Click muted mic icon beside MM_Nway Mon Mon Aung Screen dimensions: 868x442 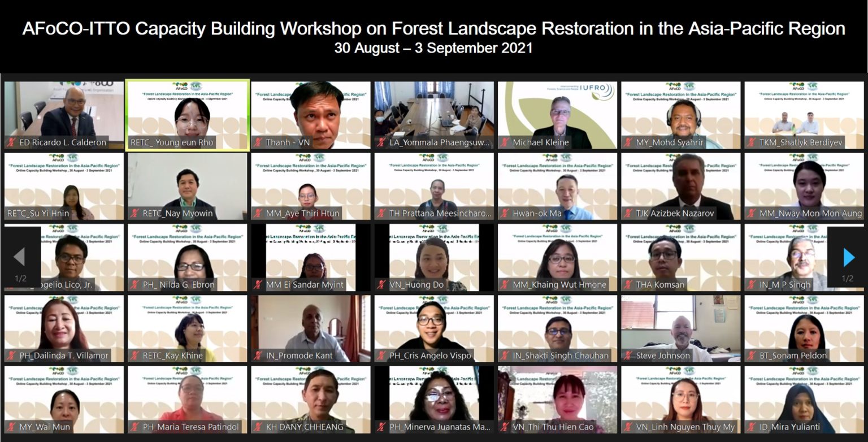click(x=751, y=213)
